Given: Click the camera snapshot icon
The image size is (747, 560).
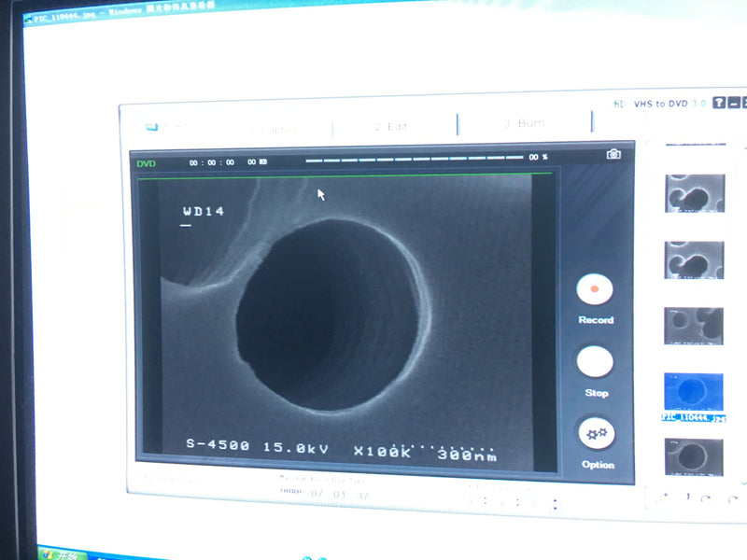Looking at the screenshot, I should coord(613,154).
